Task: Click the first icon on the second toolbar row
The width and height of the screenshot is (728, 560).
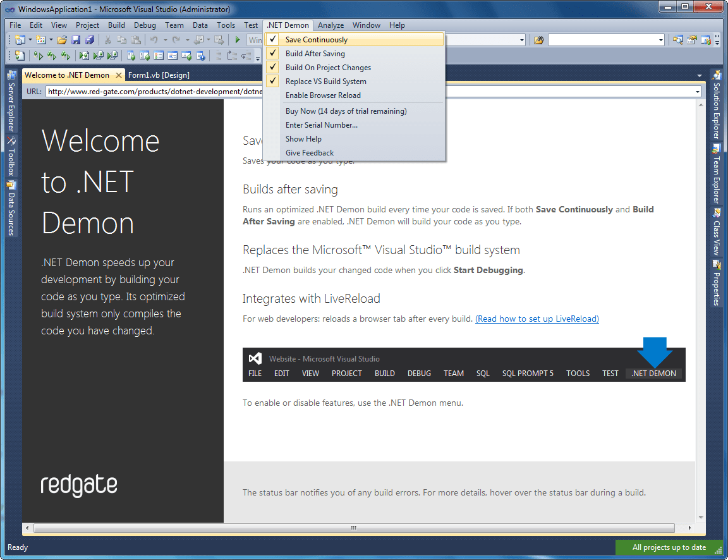Action: [20, 56]
